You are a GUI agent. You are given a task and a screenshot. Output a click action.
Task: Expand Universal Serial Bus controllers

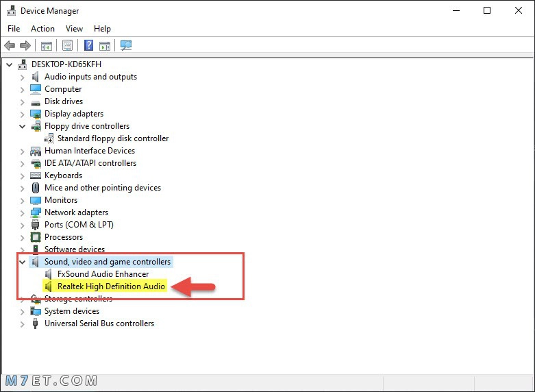pyautogui.click(x=22, y=324)
